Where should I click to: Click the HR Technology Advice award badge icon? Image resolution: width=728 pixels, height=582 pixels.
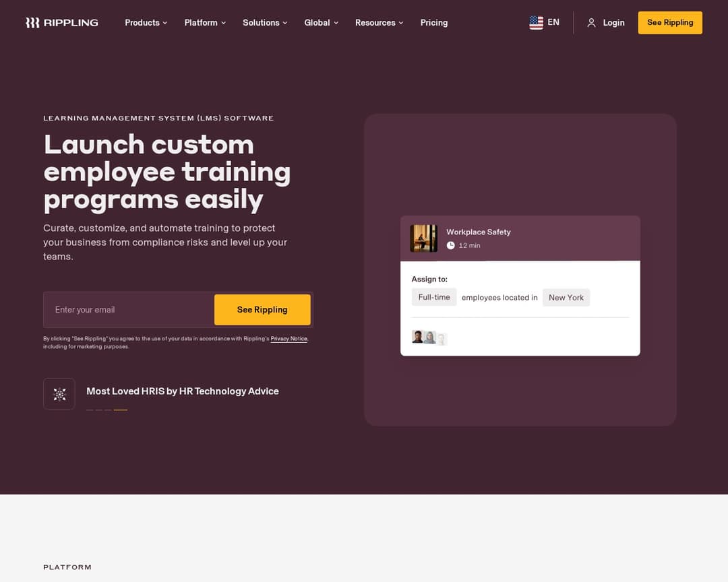pyautogui.click(x=59, y=394)
